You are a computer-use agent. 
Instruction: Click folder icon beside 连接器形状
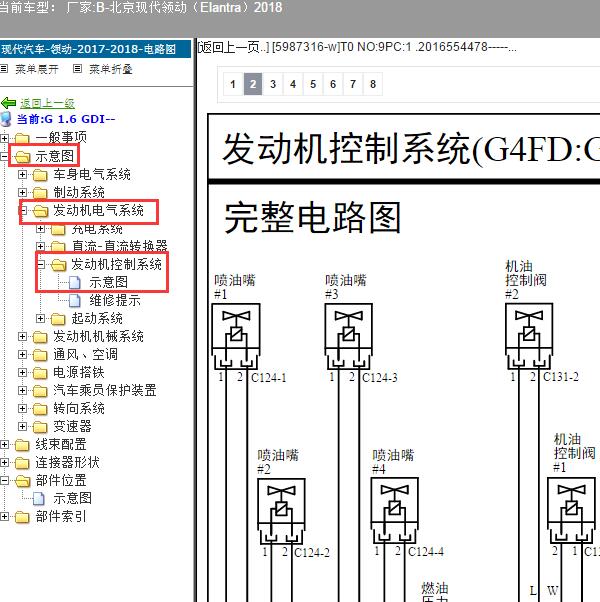click(x=23, y=463)
